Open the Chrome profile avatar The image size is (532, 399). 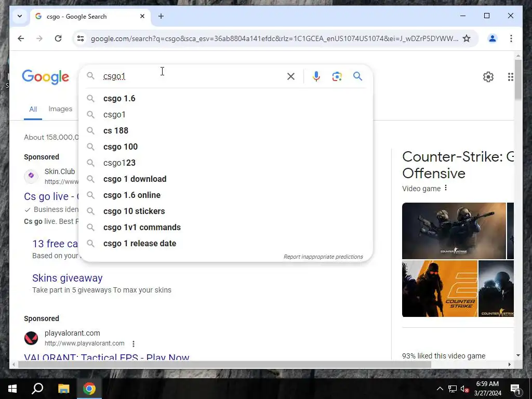pyautogui.click(x=493, y=38)
